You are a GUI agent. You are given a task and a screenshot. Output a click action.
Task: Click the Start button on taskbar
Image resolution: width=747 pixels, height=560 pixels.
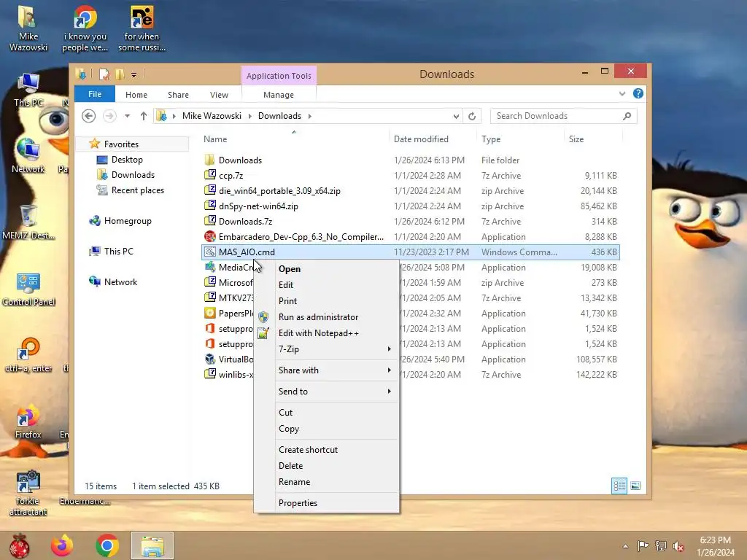coord(20,545)
